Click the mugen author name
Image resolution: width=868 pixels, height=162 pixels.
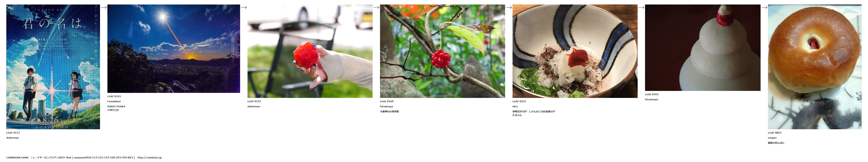(772, 138)
